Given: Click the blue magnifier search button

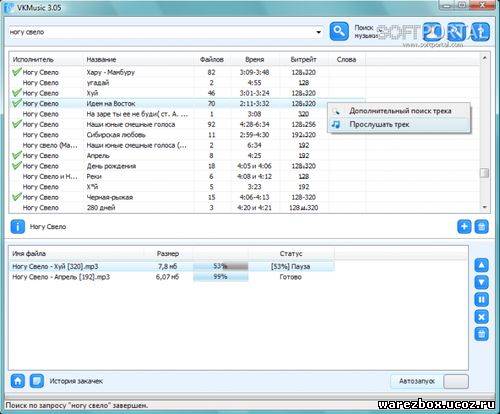Looking at the screenshot, I should point(339,32).
